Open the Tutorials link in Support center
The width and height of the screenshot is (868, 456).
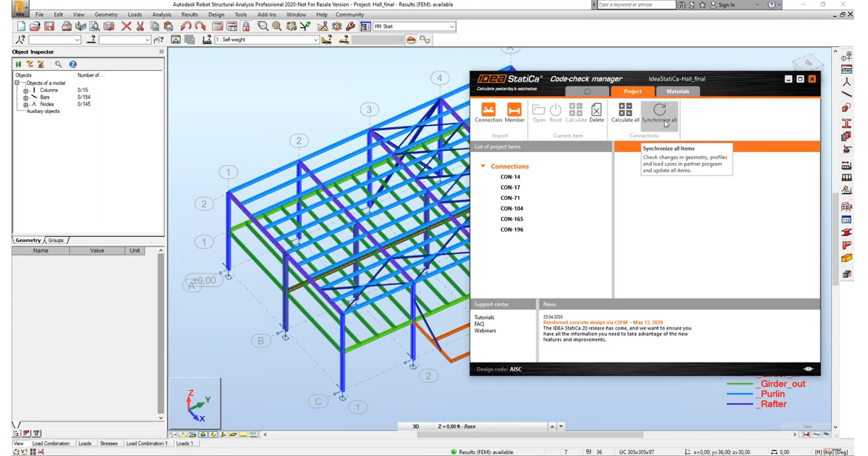[x=484, y=318]
